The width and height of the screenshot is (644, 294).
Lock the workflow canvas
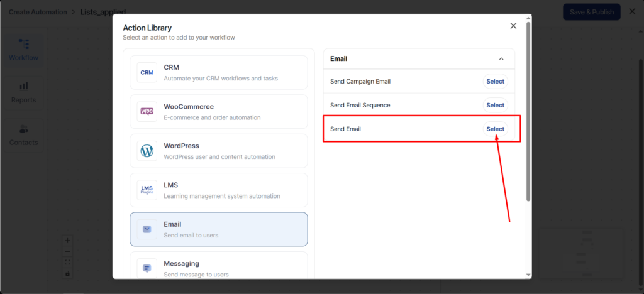click(68, 273)
